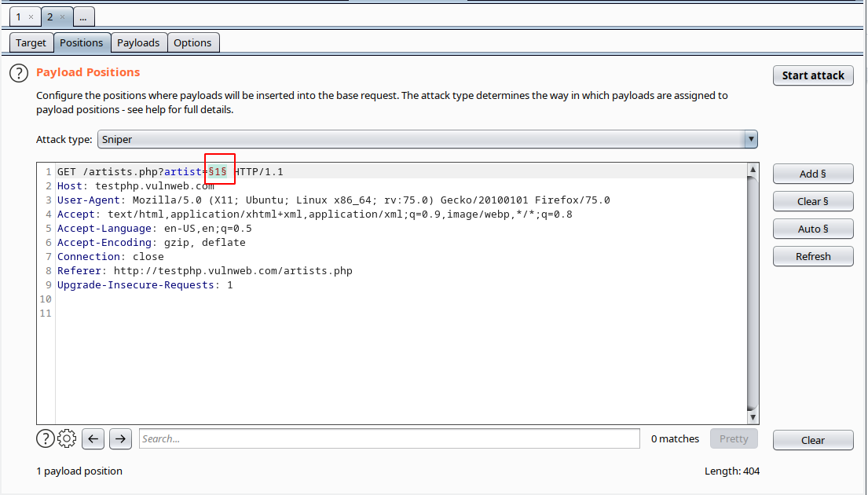
Task: Click next search match right arrow
Action: tap(119, 438)
